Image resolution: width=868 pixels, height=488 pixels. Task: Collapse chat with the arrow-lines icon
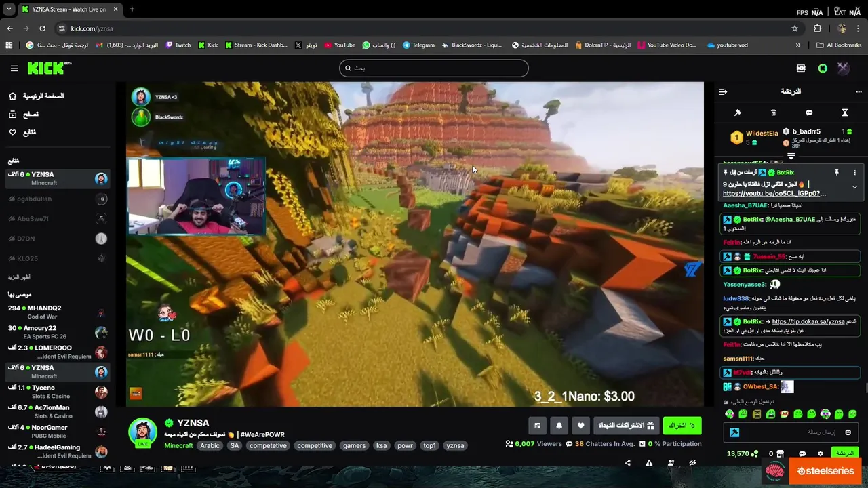pyautogui.click(x=723, y=91)
